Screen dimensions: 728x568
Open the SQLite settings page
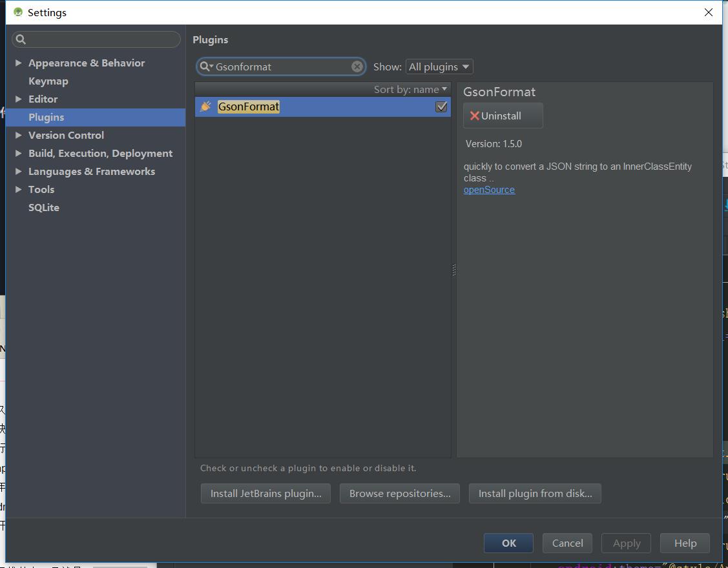[44, 207]
